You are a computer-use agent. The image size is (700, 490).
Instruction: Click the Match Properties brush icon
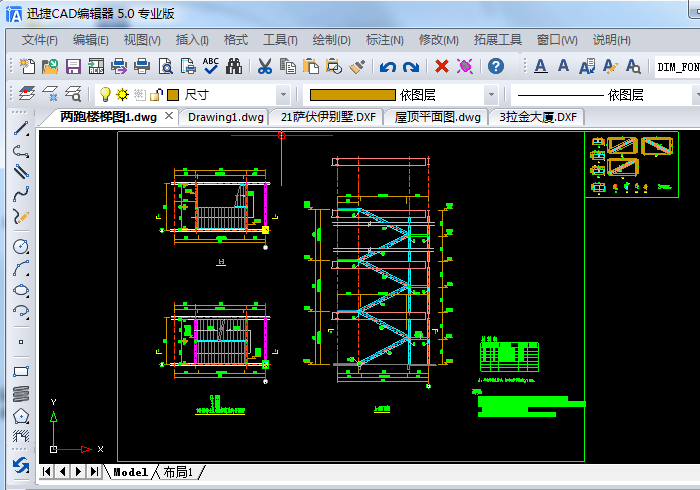[x=357, y=66]
